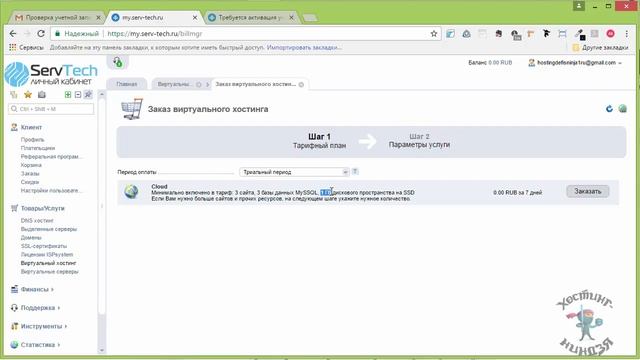This screenshot has height=360, width=640.
Task: Open Chrome three-dot menu
Action: point(627,34)
